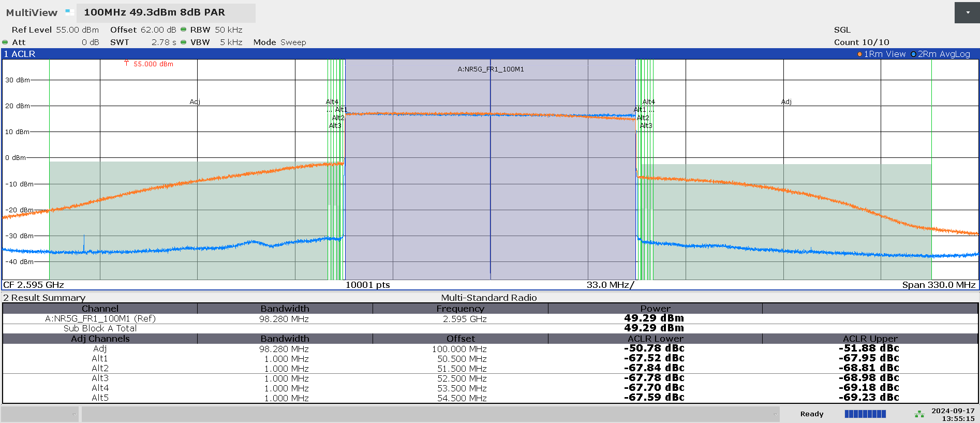
Task: Expand the small status bar dropdown at left
Action: coord(74,414)
